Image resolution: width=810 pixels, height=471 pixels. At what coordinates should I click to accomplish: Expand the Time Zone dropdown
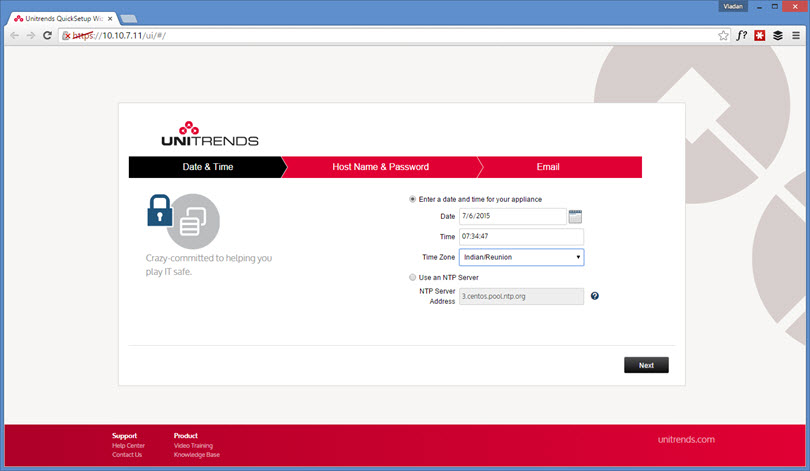point(521,257)
